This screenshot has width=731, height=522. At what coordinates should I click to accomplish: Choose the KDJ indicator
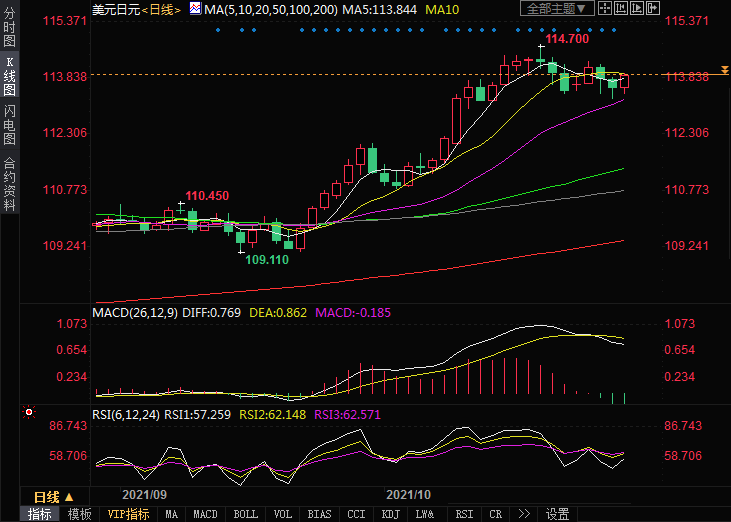click(x=390, y=514)
